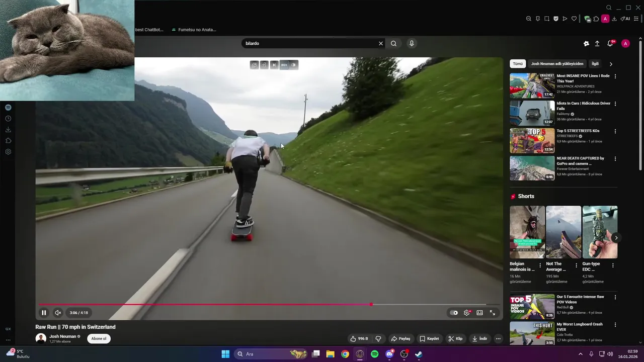This screenshot has width=644, height=362.
Task: Download the video with İndir
Action: (479, 339)
